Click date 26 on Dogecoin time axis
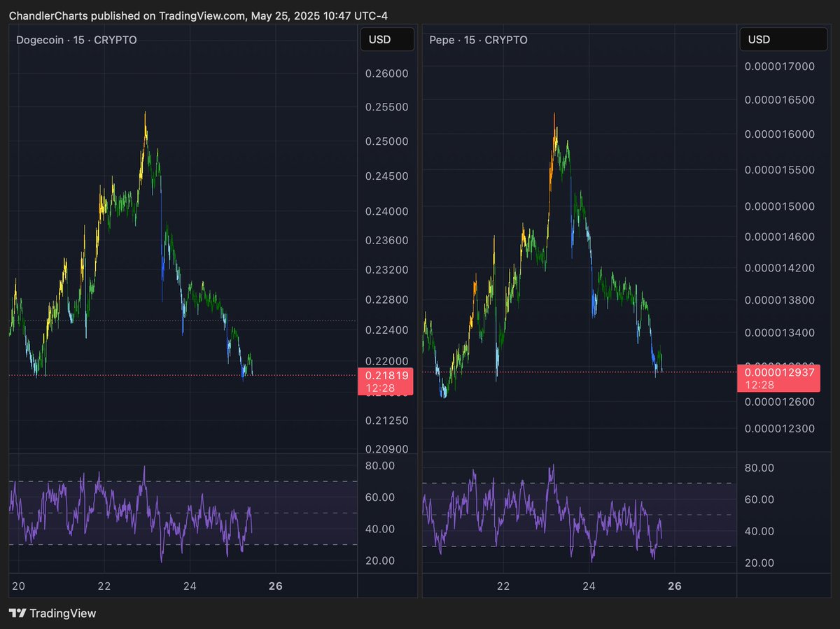 (276, 586)
